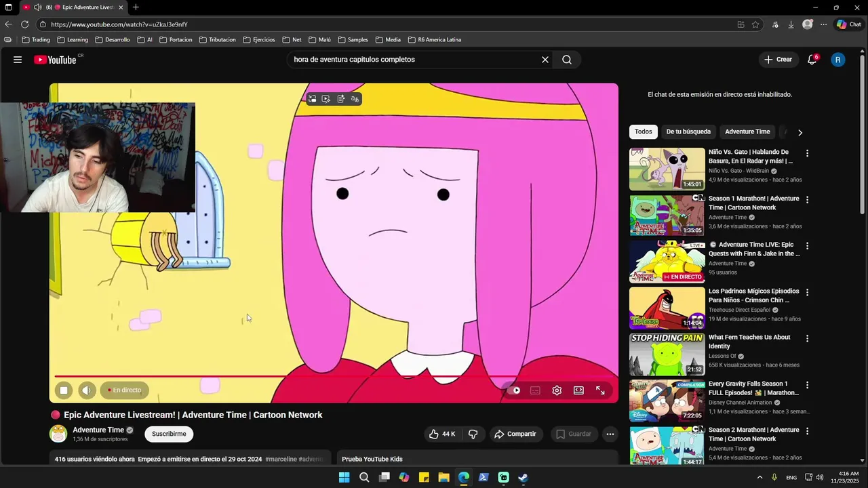Image resolution: width=868 pixels, height=488 pixels.
Task: Focus the YouTube search field
Action: pyautogui.click(x=414, y=60)
